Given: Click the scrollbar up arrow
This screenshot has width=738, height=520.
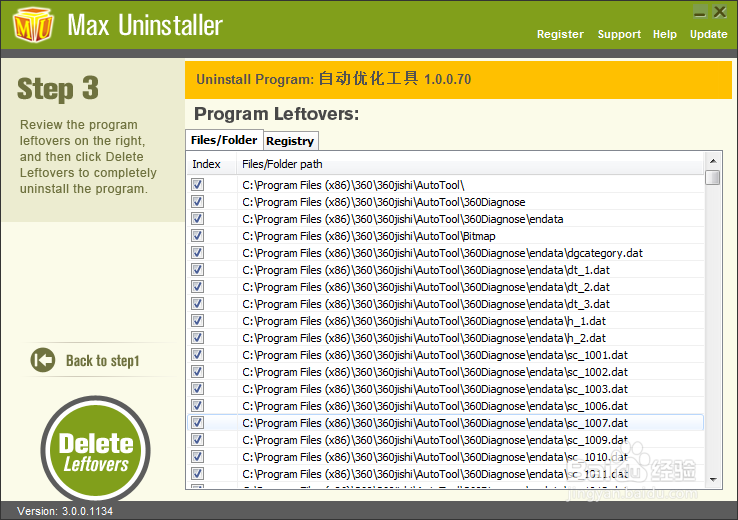Looking at the screenshot, I should (x=713, y=161).
